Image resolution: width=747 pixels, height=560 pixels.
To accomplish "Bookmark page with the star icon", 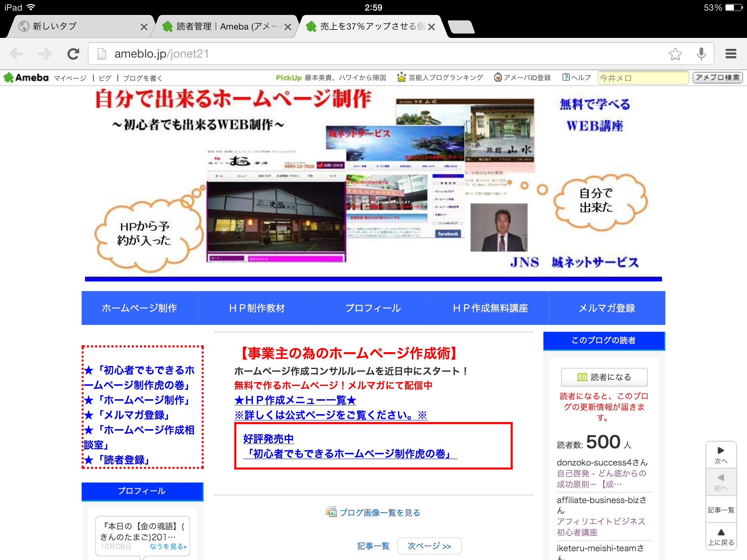I will (x=675, y=54).
